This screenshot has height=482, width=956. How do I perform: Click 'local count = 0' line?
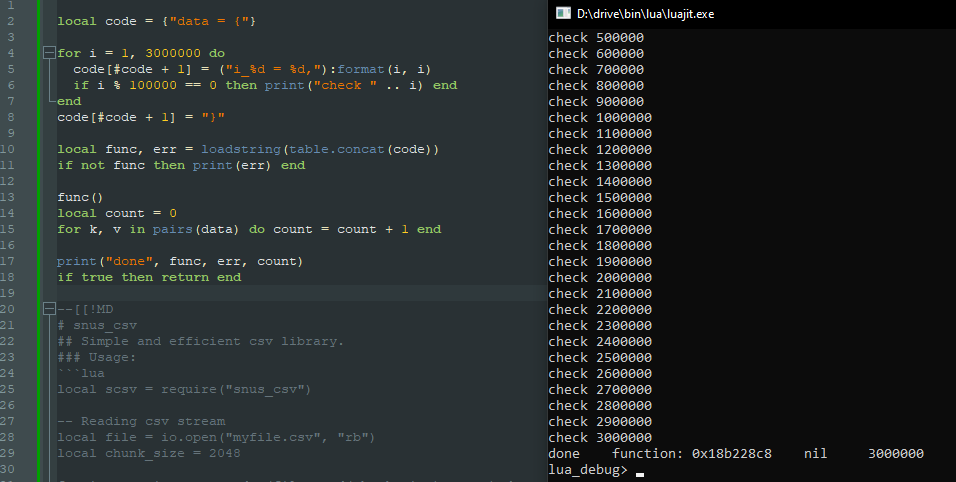click(117, 213)
